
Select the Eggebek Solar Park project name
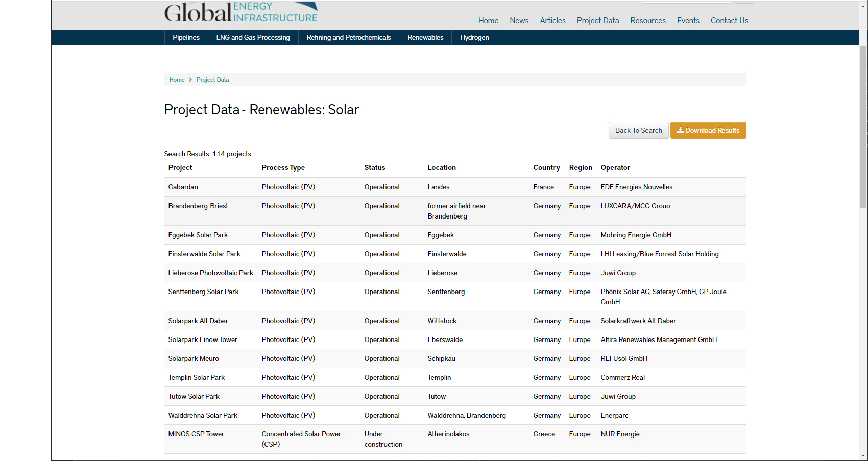(x=198, y=235)
